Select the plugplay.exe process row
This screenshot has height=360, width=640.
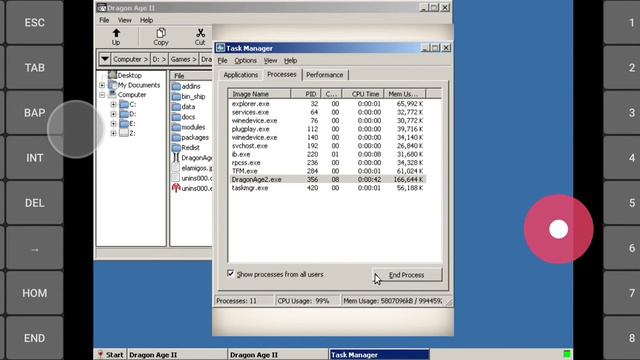pyautogui.click(x=327, y=129)
